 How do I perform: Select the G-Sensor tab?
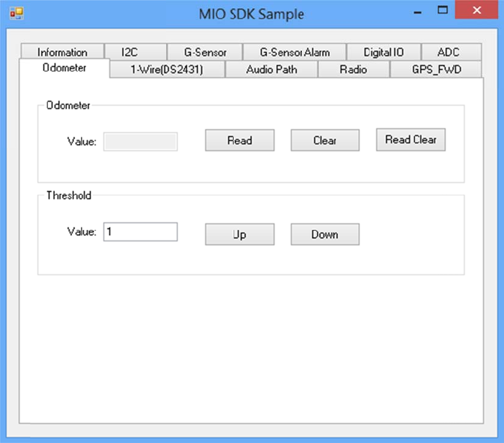[x=205, y=52]
